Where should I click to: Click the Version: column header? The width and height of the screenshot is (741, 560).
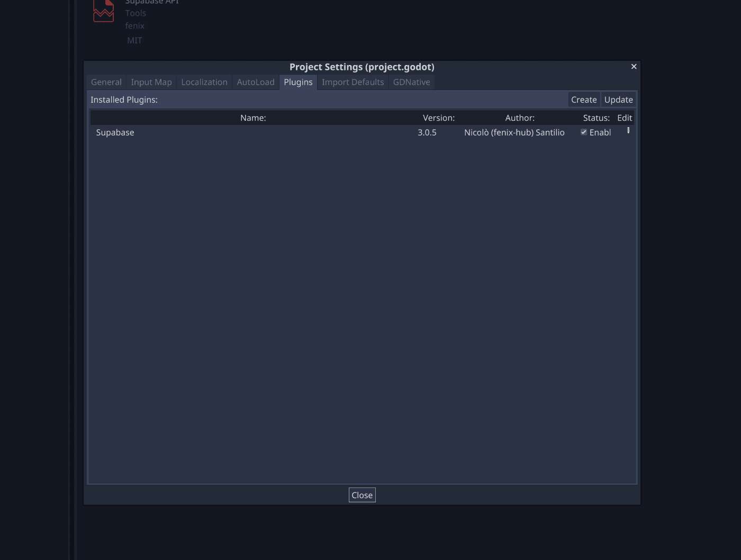pyautogui.click(x=439, y=118)
